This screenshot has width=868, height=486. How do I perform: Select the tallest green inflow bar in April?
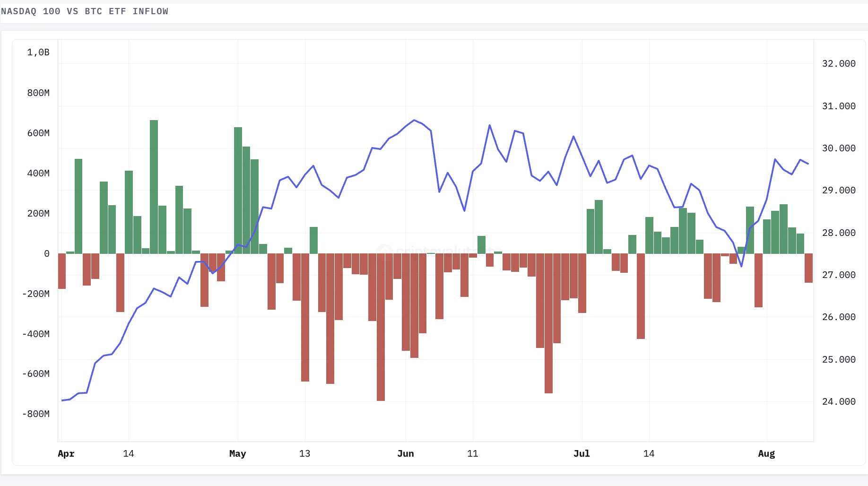[154, 187]
